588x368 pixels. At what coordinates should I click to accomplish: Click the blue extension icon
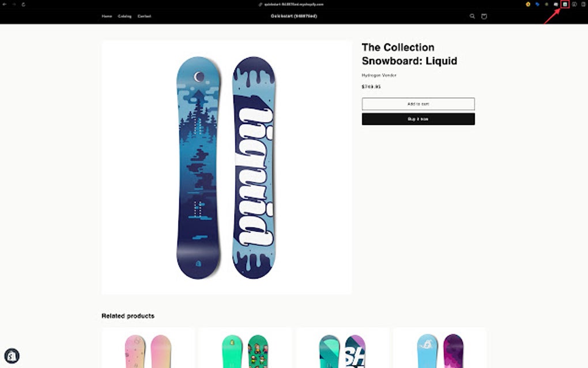point(537,4)
